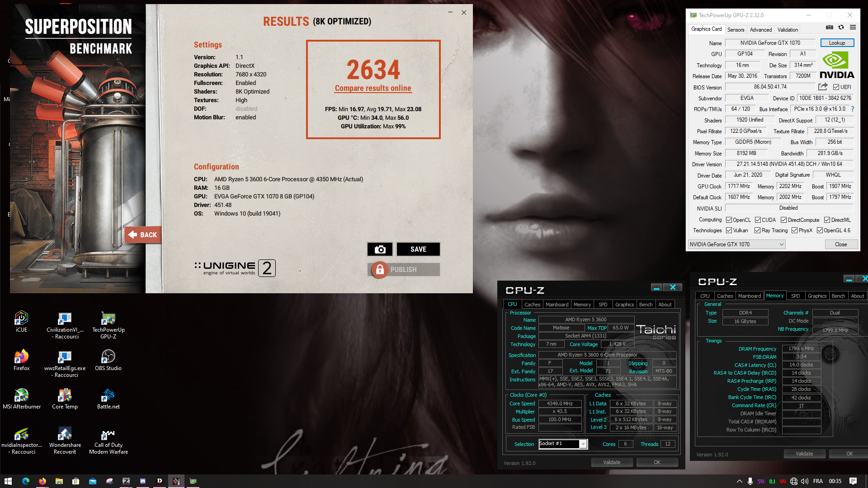
Task: Switch to Validation tab in GPU-Z
Action: click(x=788, y=30)
